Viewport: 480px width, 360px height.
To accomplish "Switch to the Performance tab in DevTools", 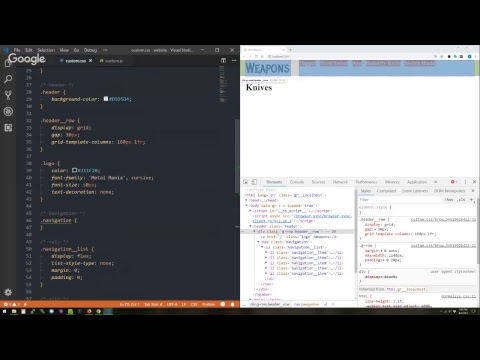I will point(366,182).
